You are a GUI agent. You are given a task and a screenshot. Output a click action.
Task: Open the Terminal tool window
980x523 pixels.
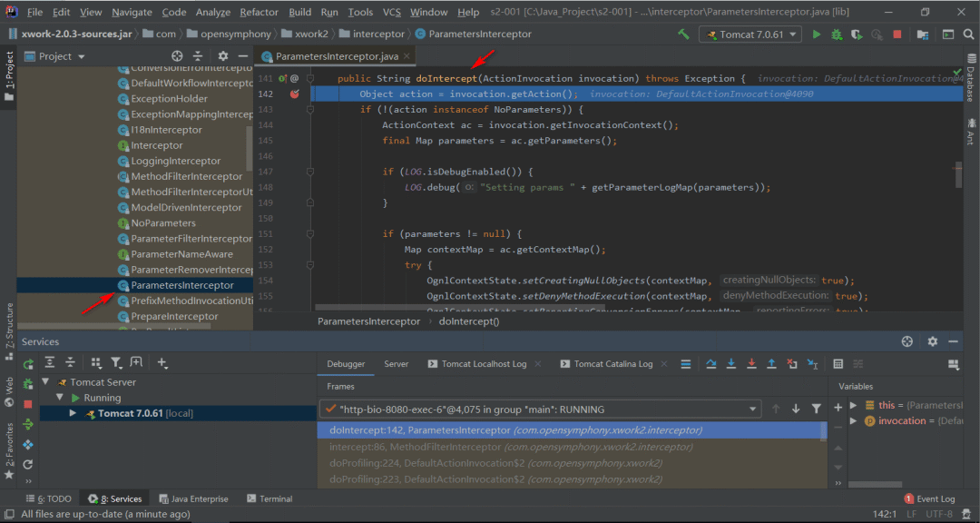(269, 498)
